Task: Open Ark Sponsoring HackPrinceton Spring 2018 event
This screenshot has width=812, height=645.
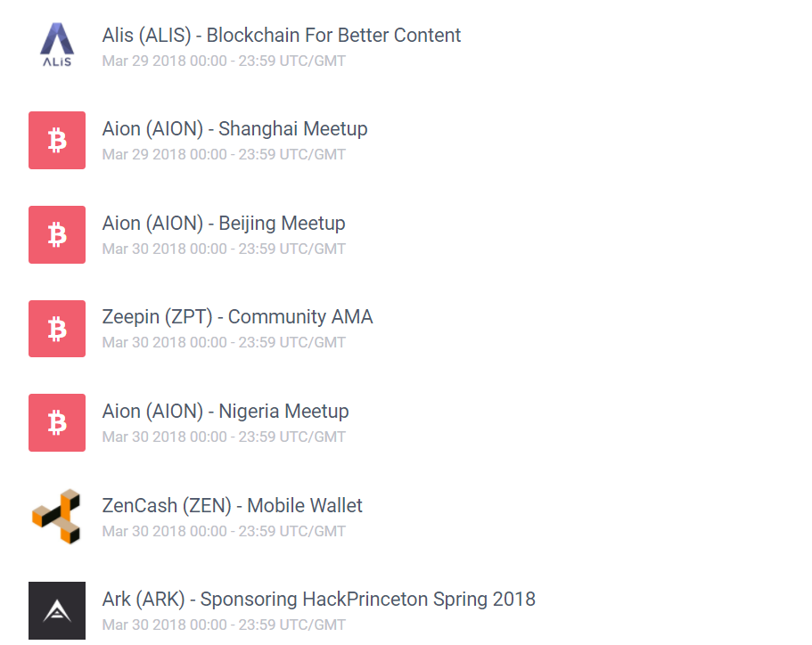Action: (318, 600)
